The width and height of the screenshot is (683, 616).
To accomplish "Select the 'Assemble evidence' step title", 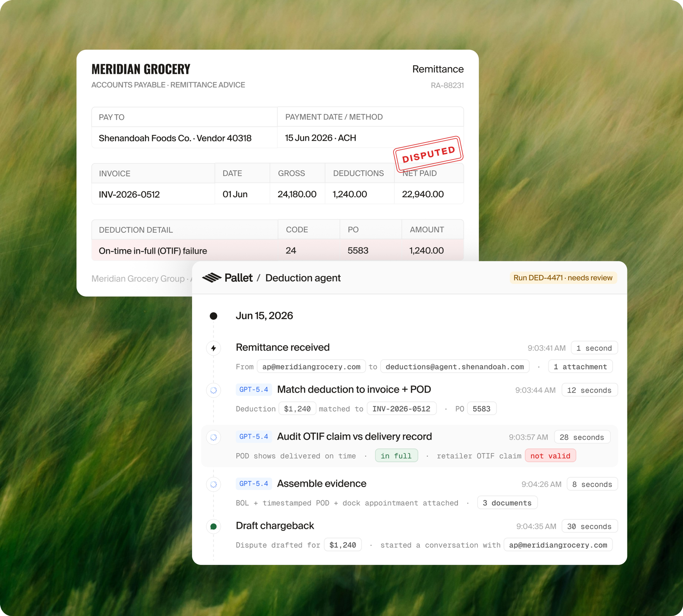I will pos(321,484).
